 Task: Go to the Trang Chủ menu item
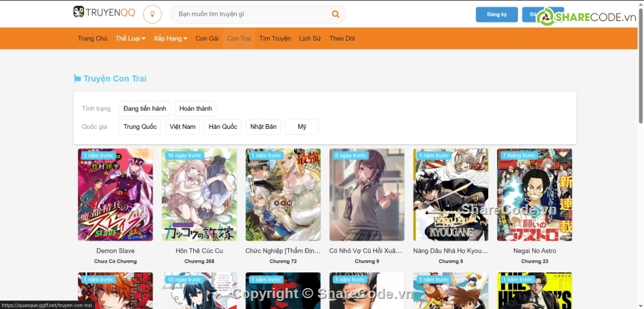point(92,39)
